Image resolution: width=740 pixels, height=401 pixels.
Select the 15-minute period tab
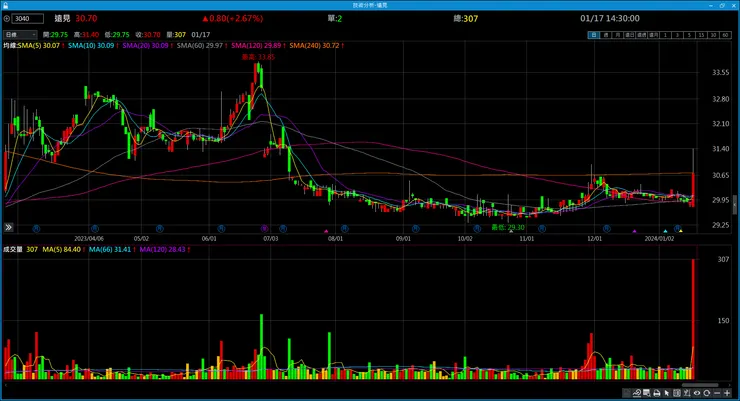(701, 35)
